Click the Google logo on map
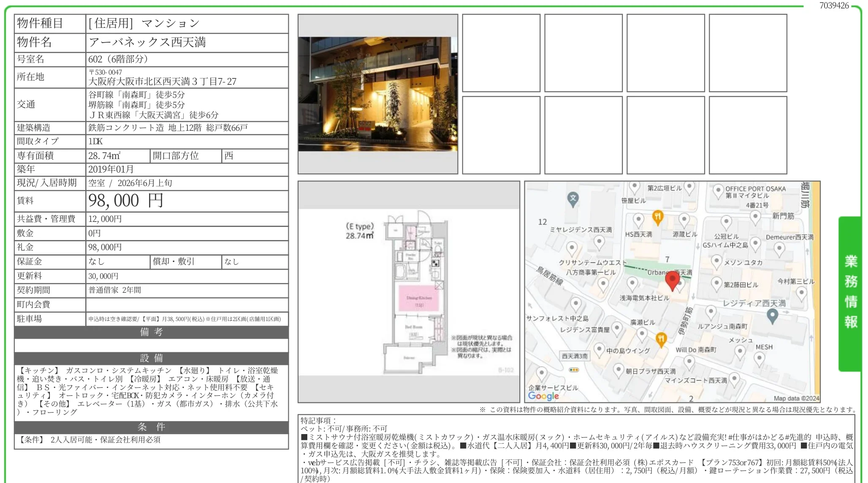The image size is (868, 483). [x=543, y=396]
